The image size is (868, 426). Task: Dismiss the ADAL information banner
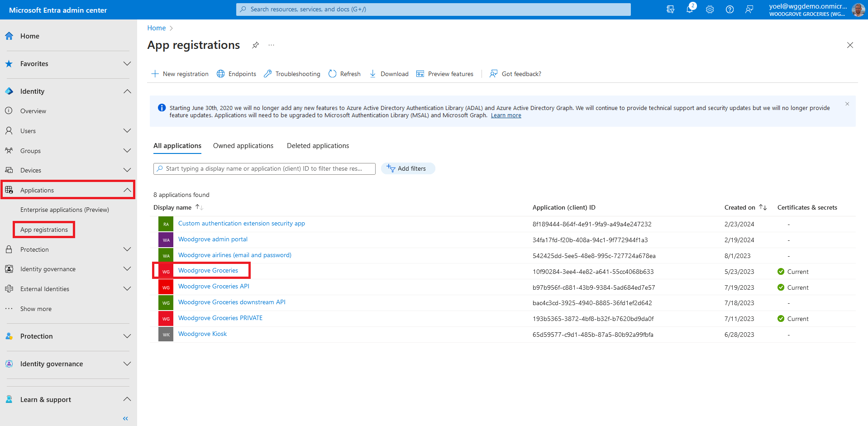847,104
